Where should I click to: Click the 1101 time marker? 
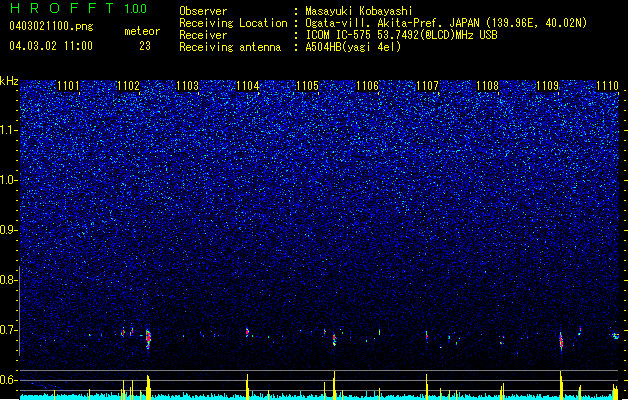pyautogui.click(x=68, y=86)
